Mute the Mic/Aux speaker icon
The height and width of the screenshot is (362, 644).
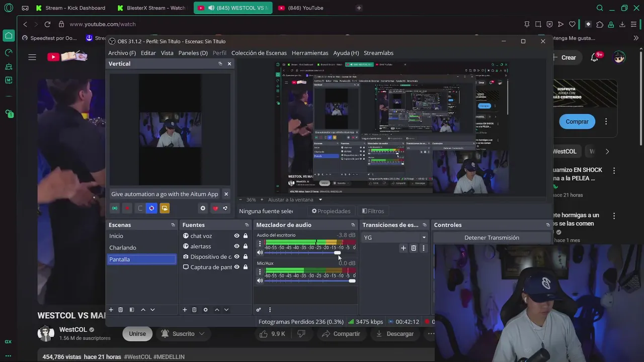point(260,281)
